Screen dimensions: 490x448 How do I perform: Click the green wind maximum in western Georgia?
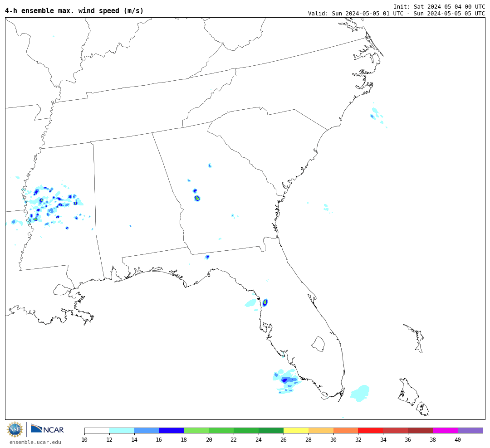pos(197,198)
